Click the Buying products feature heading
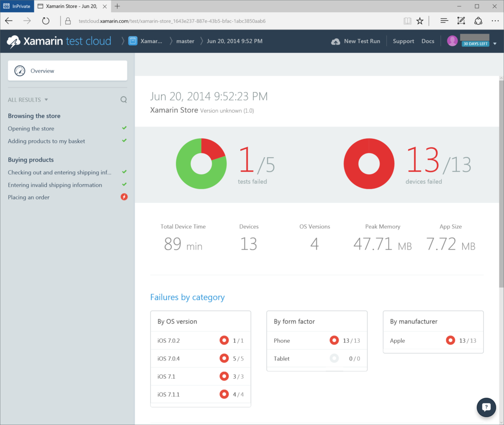 (31, 160)
